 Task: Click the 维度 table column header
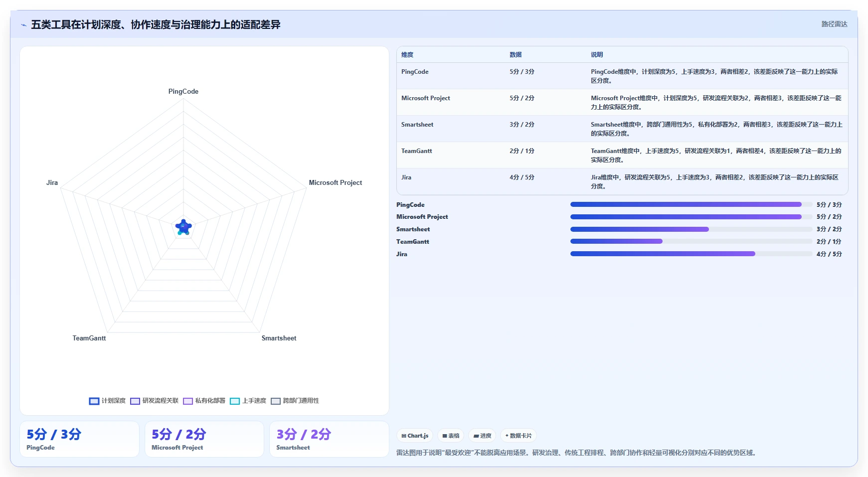(x=407, y=55)
